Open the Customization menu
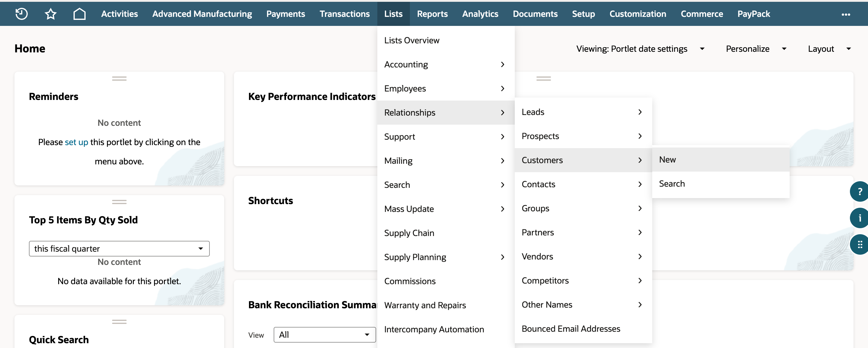Screen dimensions: 868x348 pyautogui.click(x=637, y=14)
